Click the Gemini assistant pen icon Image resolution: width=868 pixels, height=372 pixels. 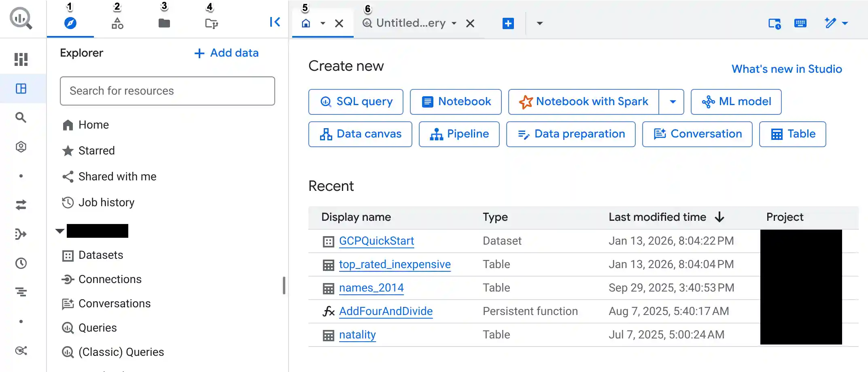point(831,23)
